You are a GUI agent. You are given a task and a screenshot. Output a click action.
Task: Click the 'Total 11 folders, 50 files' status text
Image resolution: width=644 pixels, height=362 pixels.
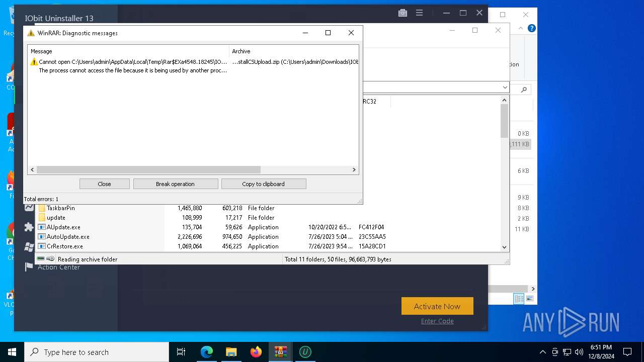click(338, 259)
